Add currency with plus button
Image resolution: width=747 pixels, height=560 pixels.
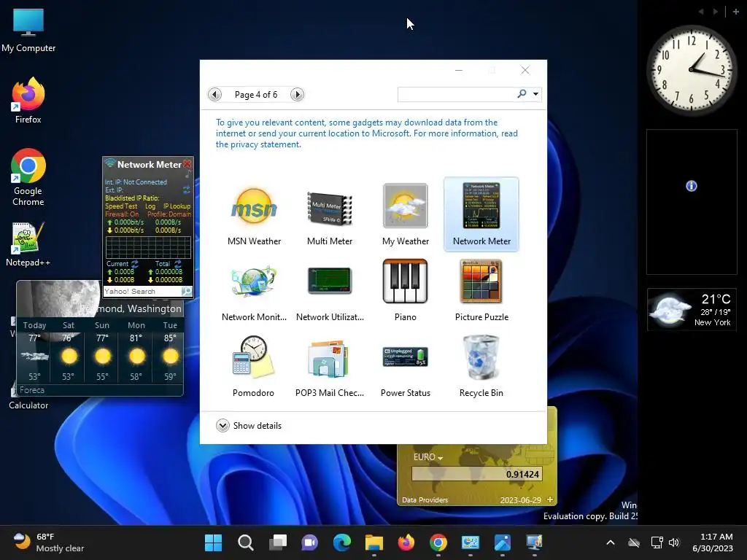click(x=550, y=499)
